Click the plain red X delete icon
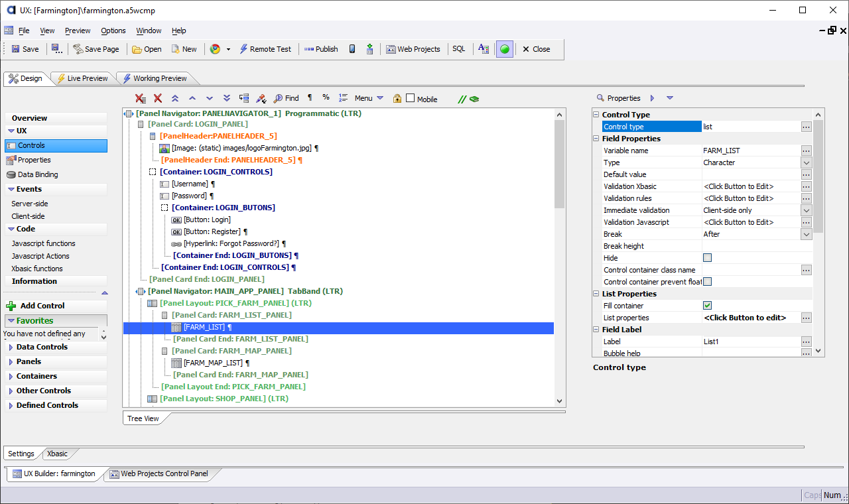Viewport: 849px width, 504px height. click(x=158, y=98)
